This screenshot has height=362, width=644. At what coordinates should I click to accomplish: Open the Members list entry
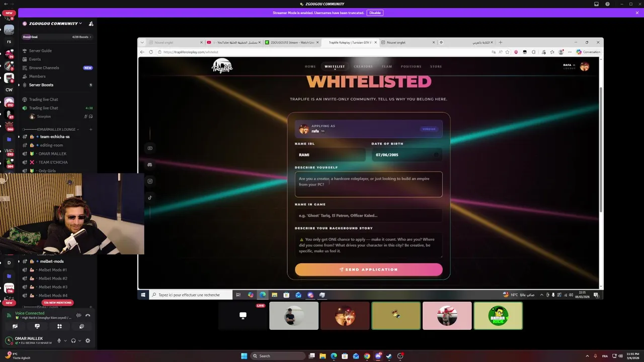[x=37, y=76]
